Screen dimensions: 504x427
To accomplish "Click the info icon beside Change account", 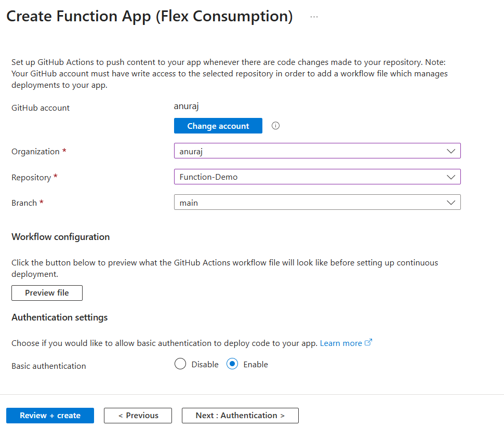I will pos(275,126).
